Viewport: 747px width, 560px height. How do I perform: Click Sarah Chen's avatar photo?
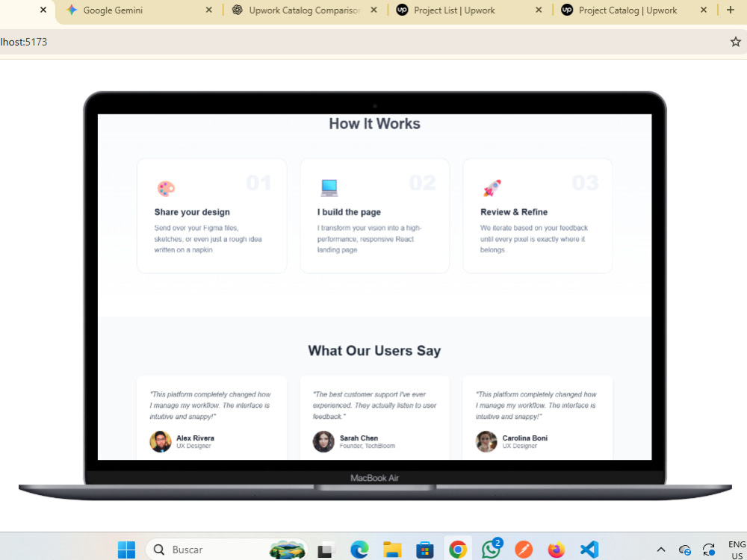(x=323, y=441)
